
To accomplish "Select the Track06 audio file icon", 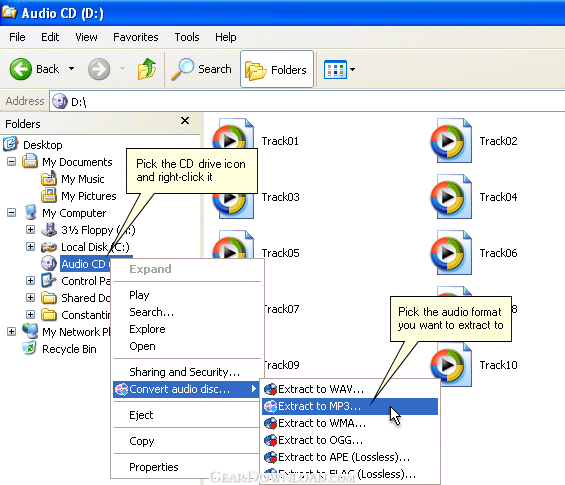I will 451,253.
